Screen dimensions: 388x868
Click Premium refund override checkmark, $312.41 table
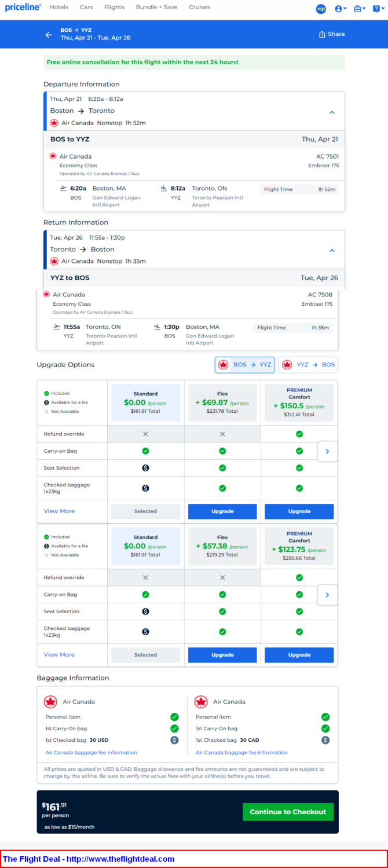coord(299,434)
